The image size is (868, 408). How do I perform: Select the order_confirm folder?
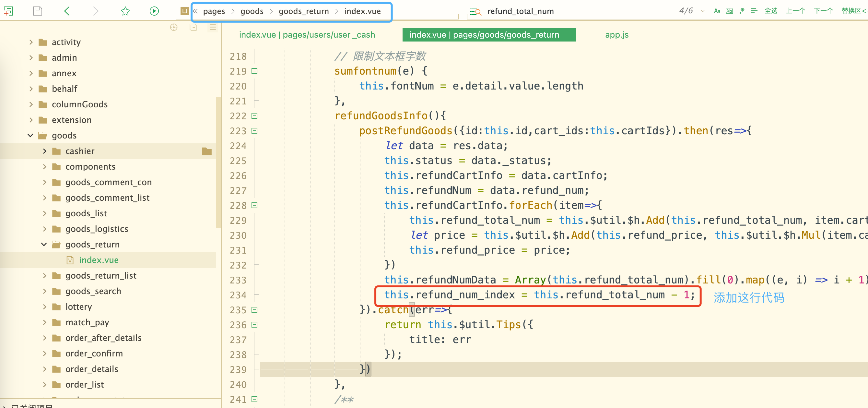(94, 354)
